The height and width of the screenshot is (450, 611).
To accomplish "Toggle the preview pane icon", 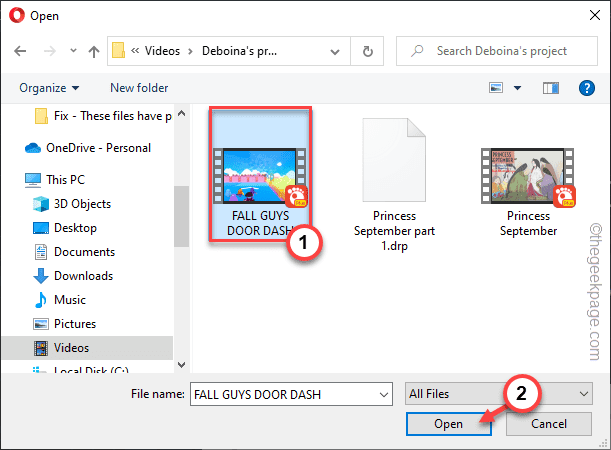I will pos(551,88).
